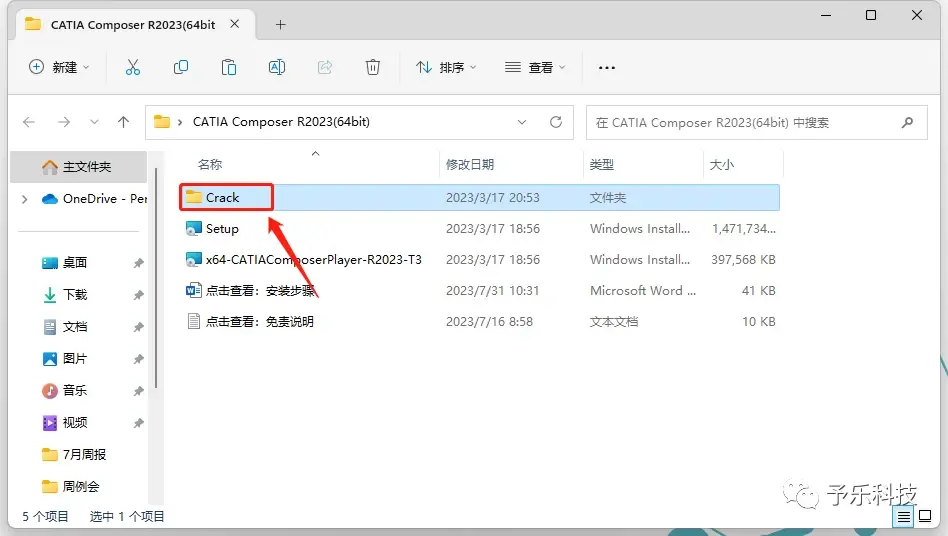Sort by the 类型 column header
This screenshot has width=948, height=536.
tap(602, 164)
